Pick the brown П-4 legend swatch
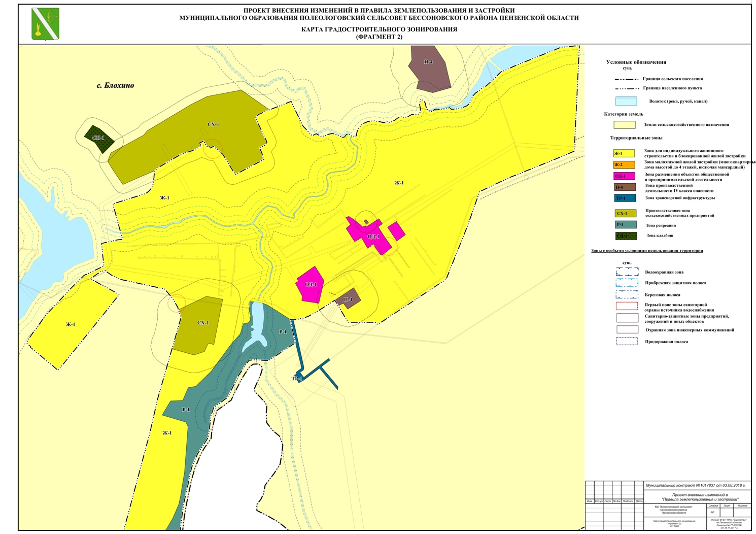Viewport: 756px width, 534px height. pyautogui.click(x=624, y=187)
